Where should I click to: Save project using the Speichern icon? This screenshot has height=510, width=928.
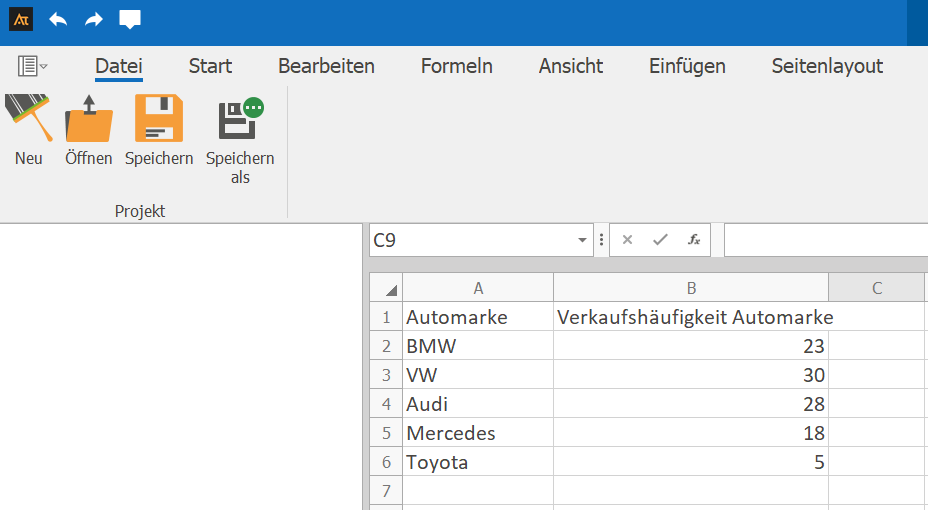tap(159, 120)
